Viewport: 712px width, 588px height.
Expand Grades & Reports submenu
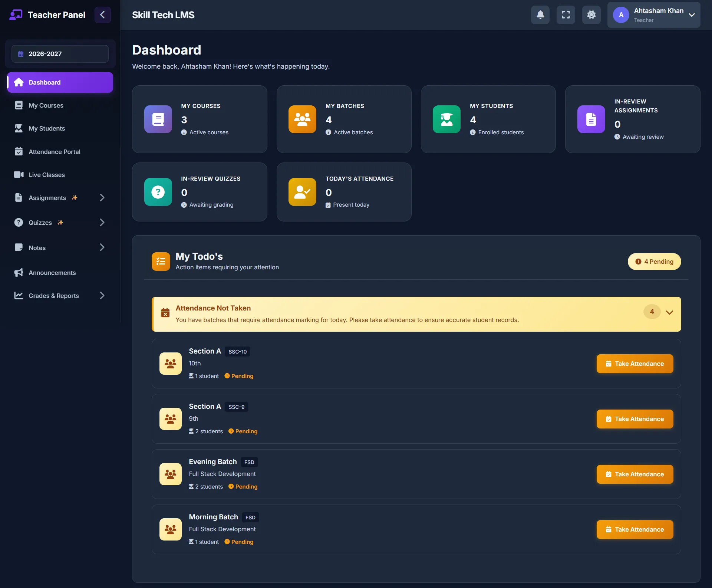coord(102,296)
